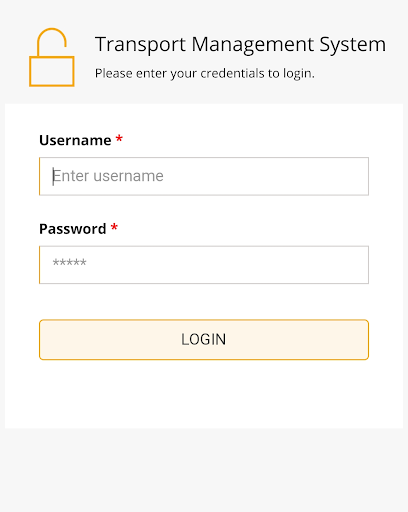
Task: Focus the Username input field
Action: click(x=204, y=176)
